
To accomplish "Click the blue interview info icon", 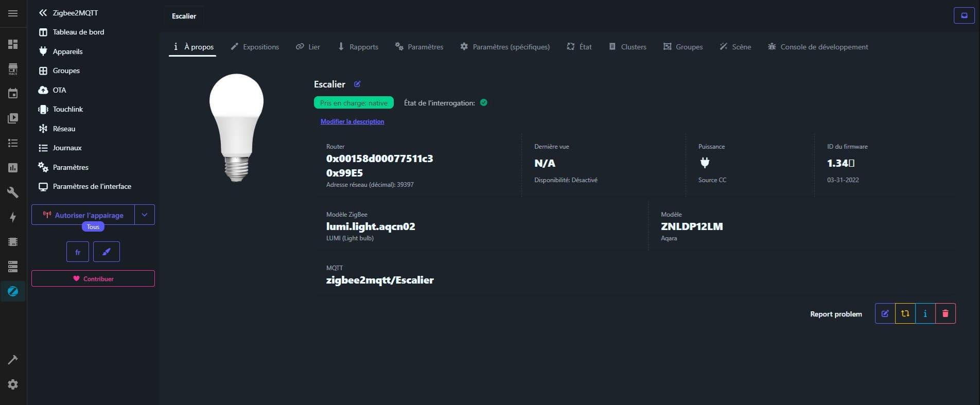I will 925,313.
